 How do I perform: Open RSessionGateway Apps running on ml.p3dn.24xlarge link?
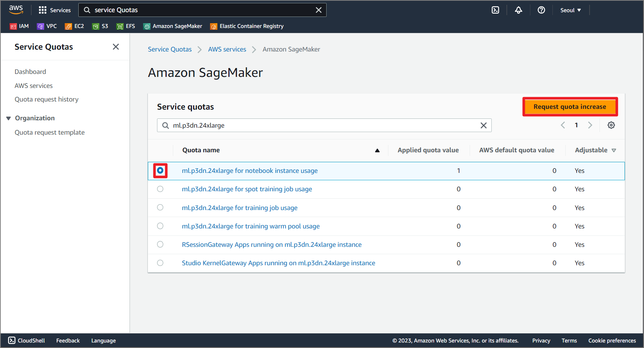[272, 245]
